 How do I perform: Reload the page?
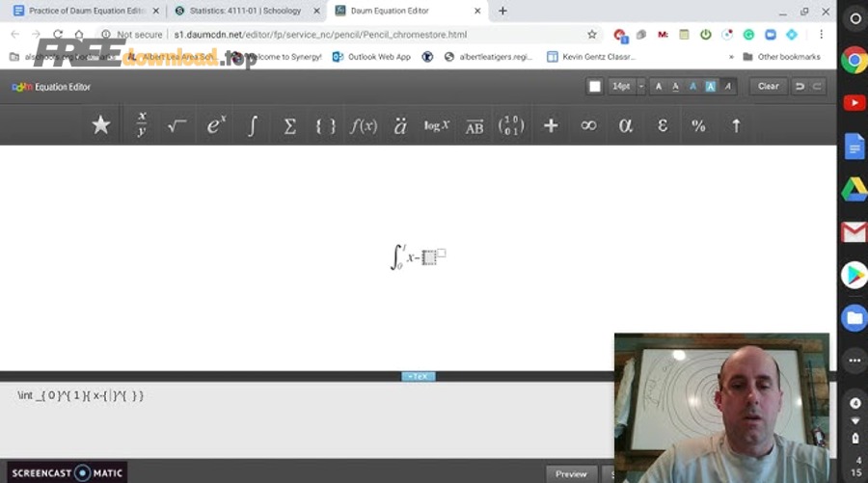(58, 35)
